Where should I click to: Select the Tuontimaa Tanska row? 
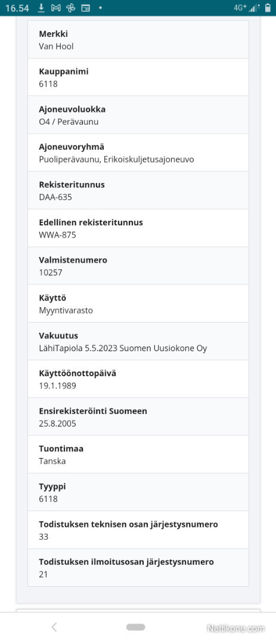(138, 454)
